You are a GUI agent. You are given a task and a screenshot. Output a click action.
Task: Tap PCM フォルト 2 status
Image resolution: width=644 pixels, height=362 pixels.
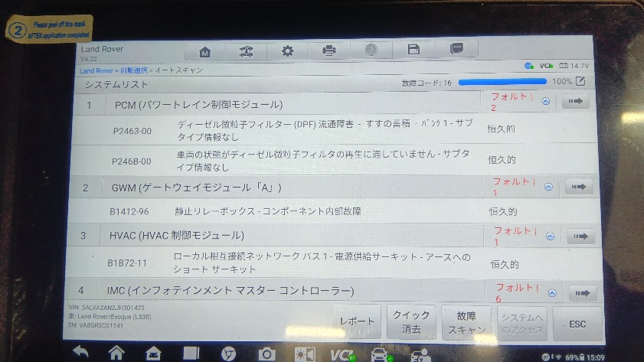512,101
